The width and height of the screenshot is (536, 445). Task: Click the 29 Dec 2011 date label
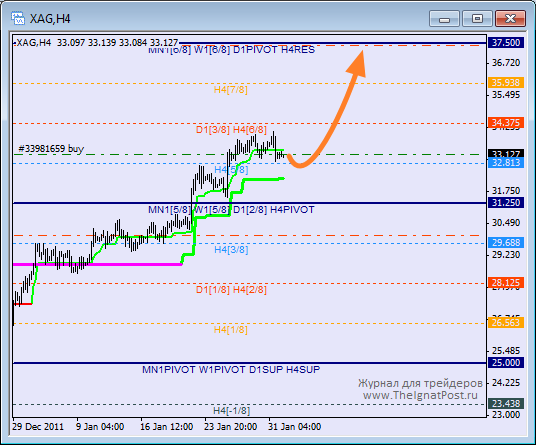point(38,427)
